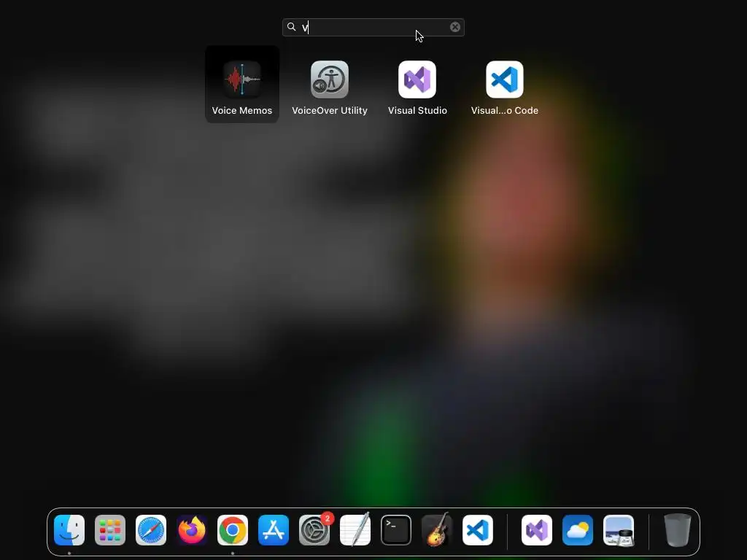Click the Launchpad icon in the Dock
Image resolution: width=747 pixels, height=560 pixels.
[x=110, y=530]
